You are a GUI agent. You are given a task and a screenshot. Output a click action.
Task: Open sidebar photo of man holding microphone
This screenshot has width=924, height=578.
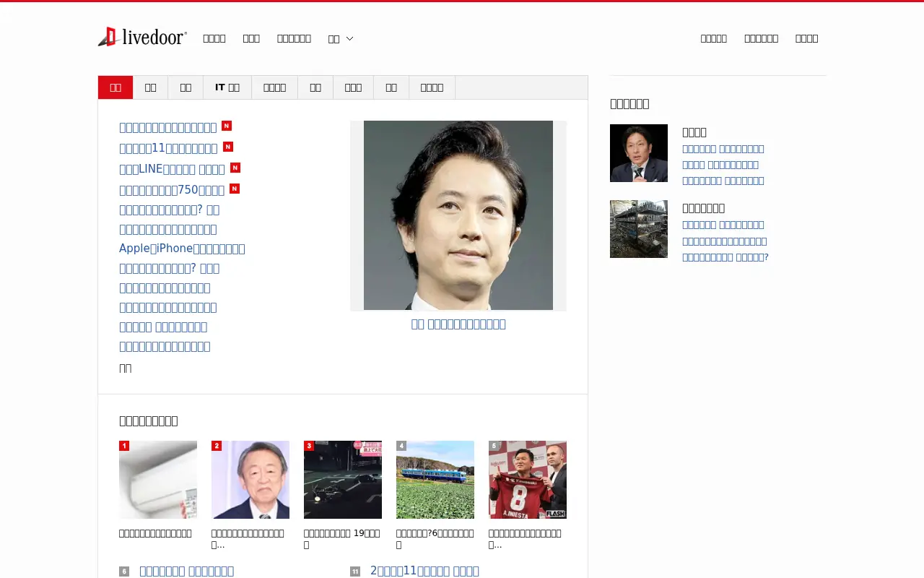(x=639, y=153)
